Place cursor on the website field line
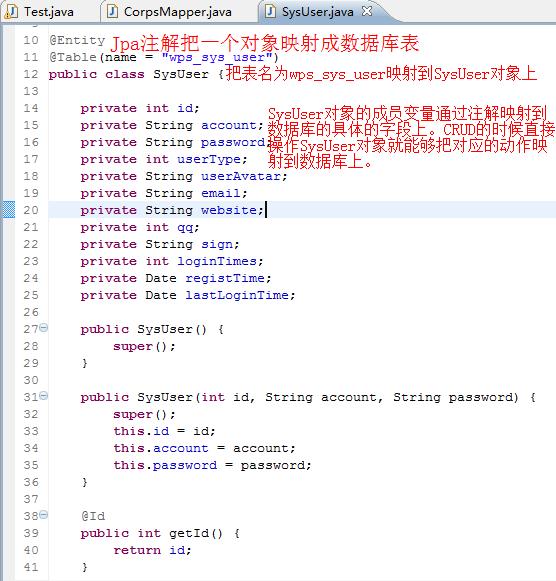Viewport: 556px width, 581px height. (x=302, y=210)
